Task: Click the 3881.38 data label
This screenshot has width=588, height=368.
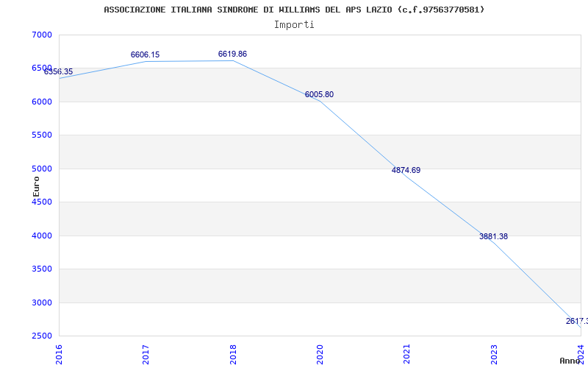Action: [493, 236]
